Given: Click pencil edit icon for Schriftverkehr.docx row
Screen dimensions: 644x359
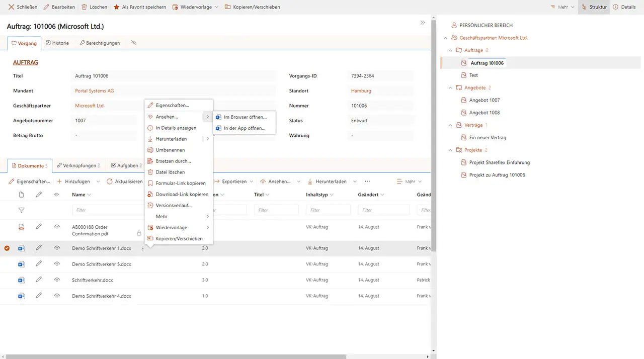Looking at the screenshot, I should click(39, 280).
